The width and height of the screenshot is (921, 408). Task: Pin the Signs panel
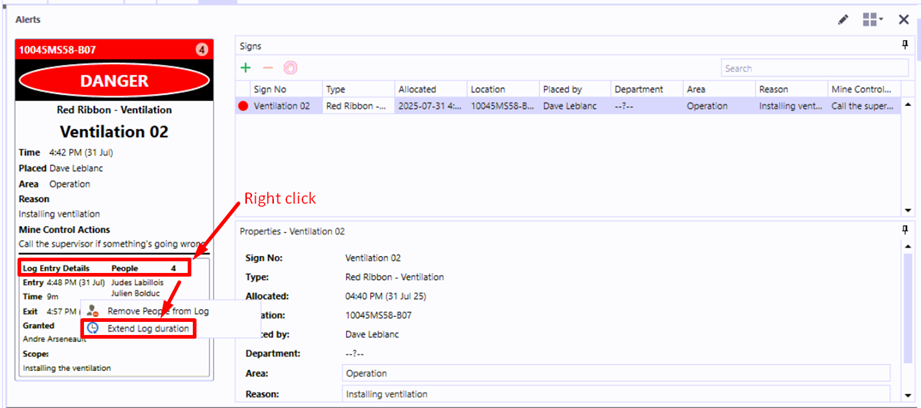tap(905, 45)
